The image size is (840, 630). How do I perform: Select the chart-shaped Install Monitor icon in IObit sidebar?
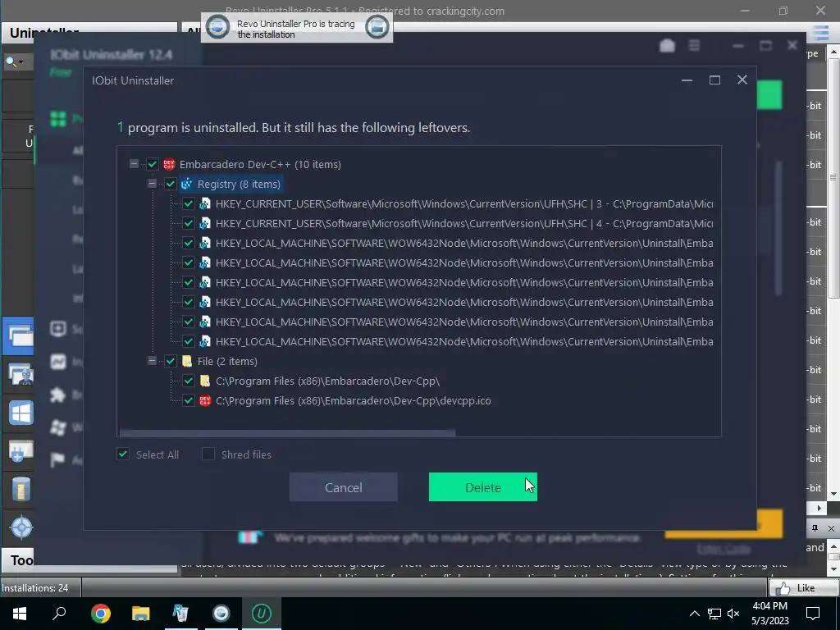tap(58, 362)
